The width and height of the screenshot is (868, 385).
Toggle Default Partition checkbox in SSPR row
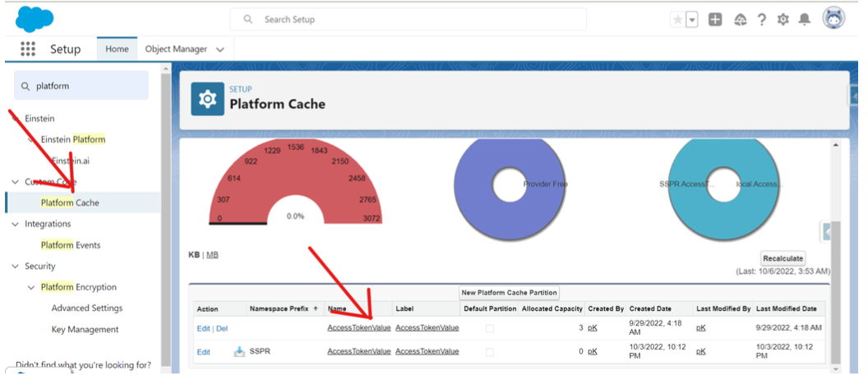click(x=490, y=351)
